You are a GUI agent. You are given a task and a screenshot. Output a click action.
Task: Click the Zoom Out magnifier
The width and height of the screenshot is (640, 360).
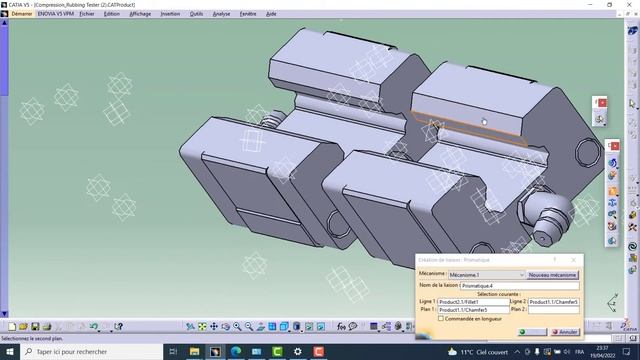[249, 327]
